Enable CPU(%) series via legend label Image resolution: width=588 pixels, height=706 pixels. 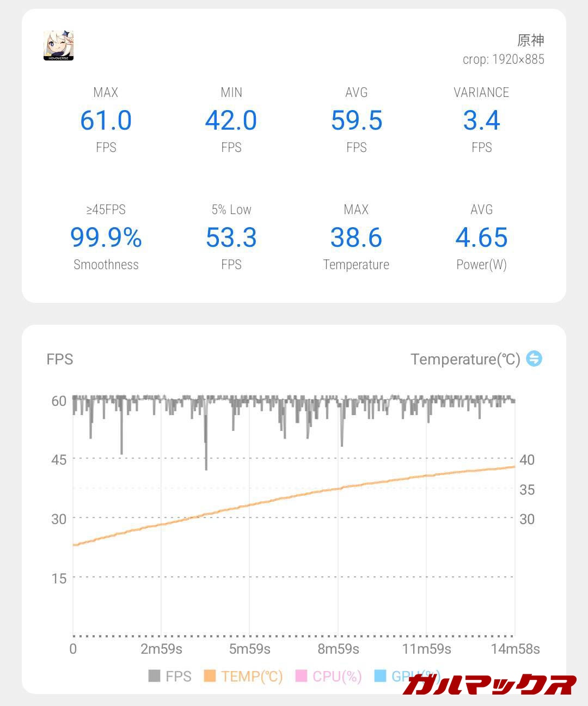pyautogui.click(x=337, y=676)
